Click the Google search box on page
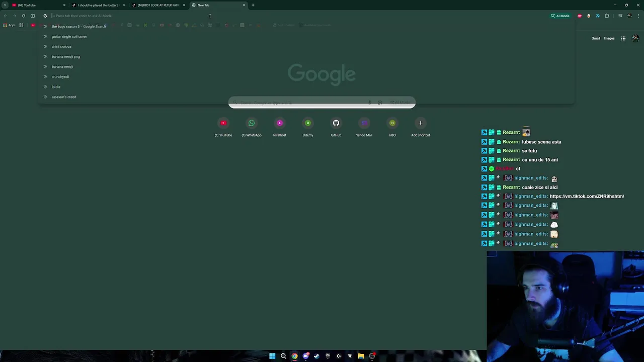This screenshot has height=362, width=644. [x=322, y=103]
